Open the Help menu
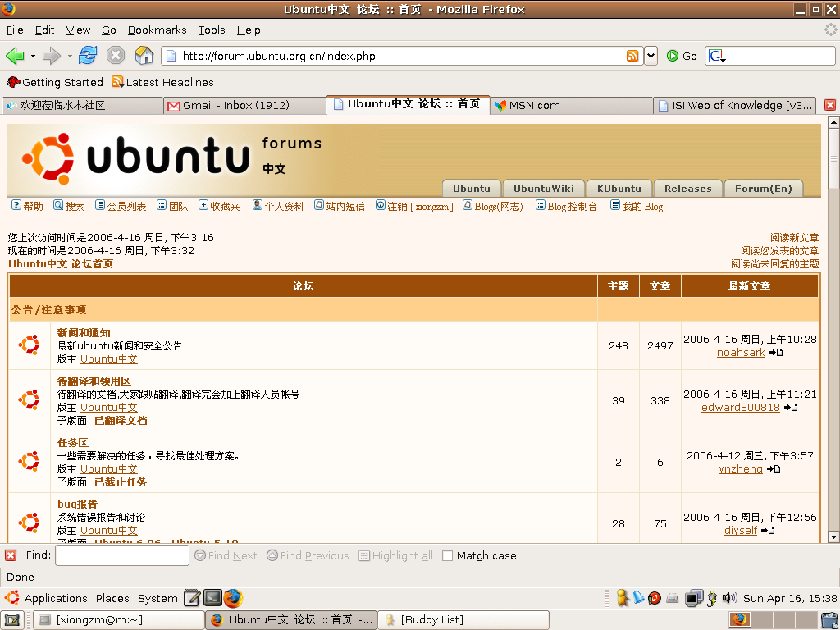The image size is (840, 630). [249, 30]
